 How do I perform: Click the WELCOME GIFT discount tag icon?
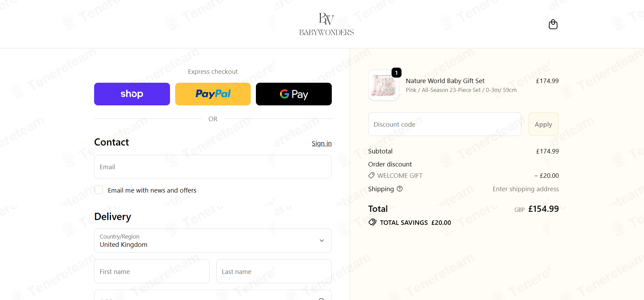(371, 175)
